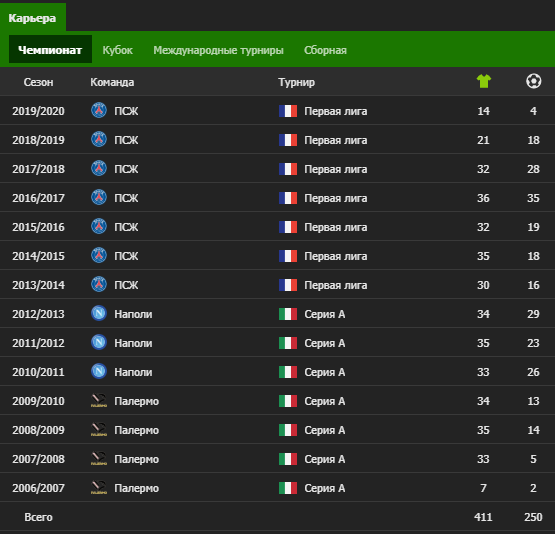
Task: Switch to the Кубок tab
Action: point(118,50)
